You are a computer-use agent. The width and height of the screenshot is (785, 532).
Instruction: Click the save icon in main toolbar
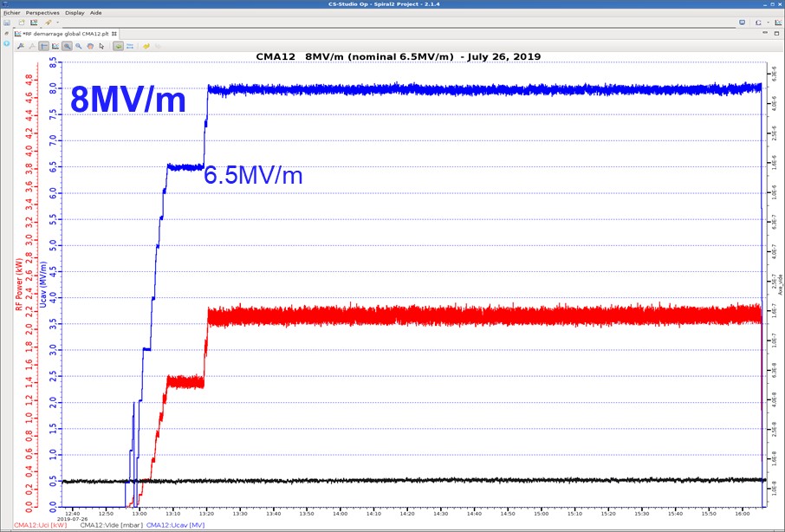point(7,23)
